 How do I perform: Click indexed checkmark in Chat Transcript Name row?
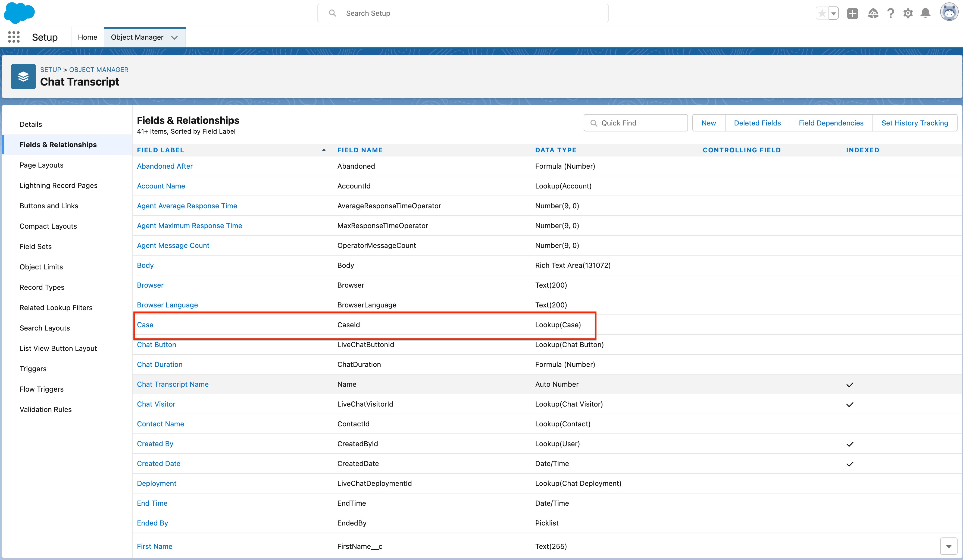850,385
